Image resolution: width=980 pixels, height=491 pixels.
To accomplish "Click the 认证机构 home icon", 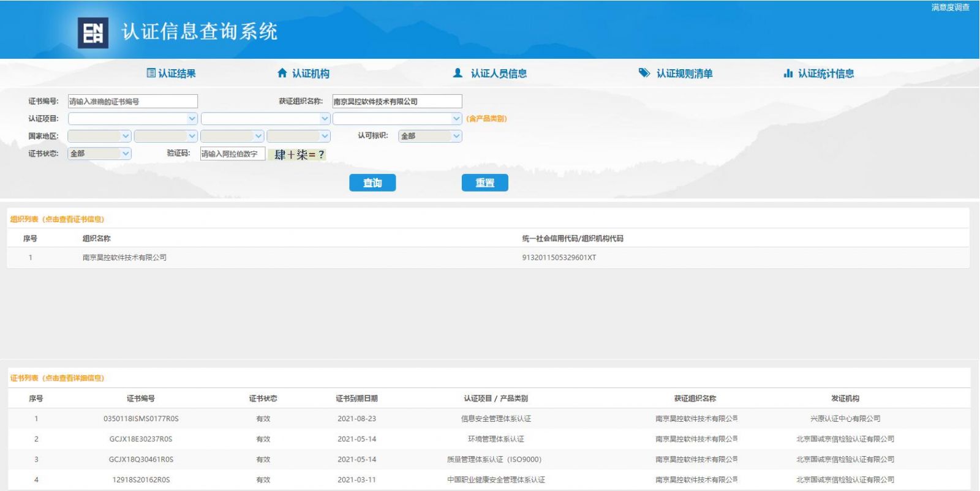I will pyautogui.click(x=282, y=73).
